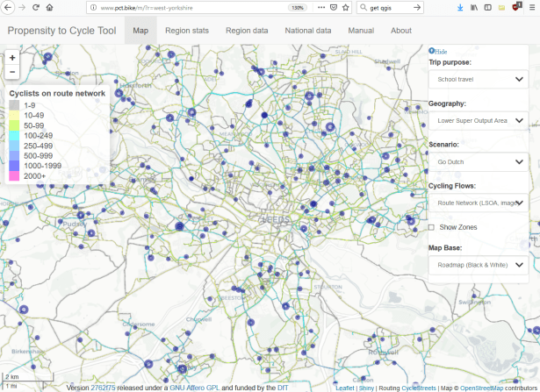The image size is (540, 392).
Task: Click the Pudsey place label on map
Action: point(75,224)
